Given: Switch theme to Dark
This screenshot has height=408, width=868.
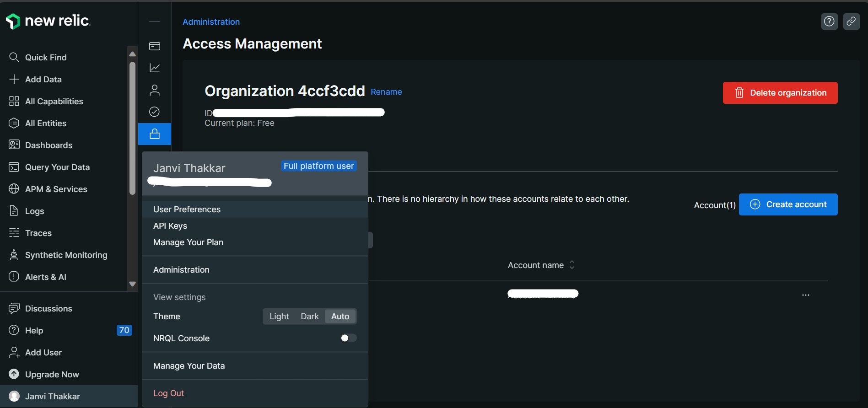Looking at the screenshot, I should [310, 317].
